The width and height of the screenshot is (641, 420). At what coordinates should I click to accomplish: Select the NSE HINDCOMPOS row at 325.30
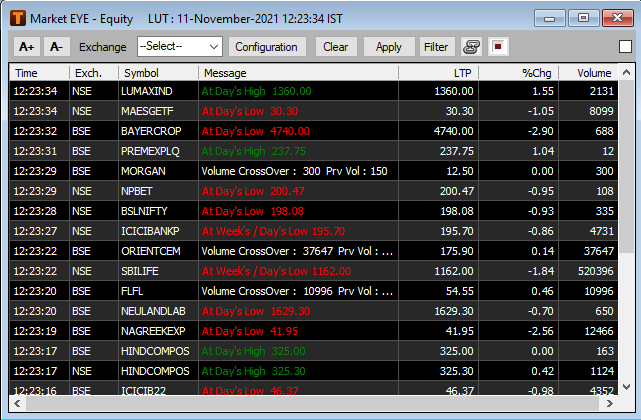[314, 371]
